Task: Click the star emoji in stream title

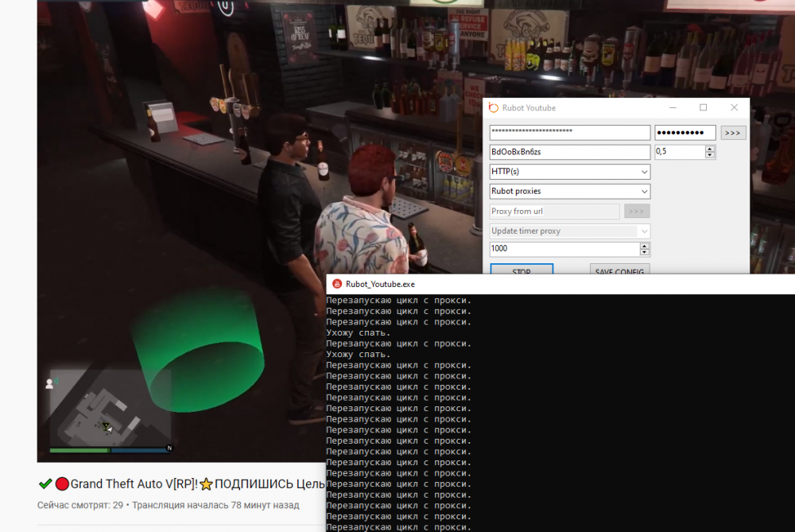Action: [x=207, y=484]
